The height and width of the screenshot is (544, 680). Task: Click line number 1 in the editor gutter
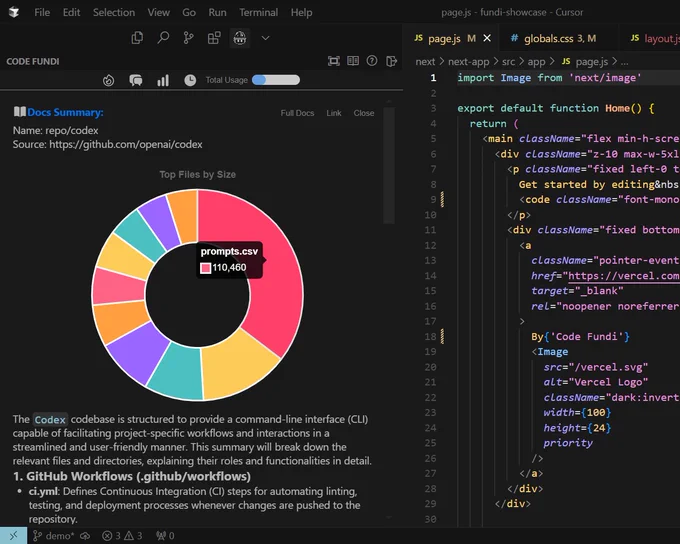(x=433, y=78)
